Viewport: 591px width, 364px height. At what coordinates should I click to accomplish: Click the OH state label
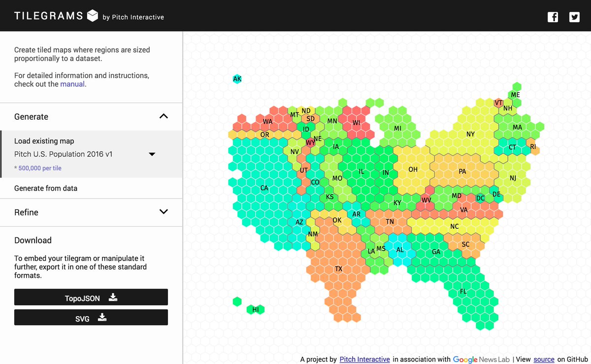[x=413, y=169]
